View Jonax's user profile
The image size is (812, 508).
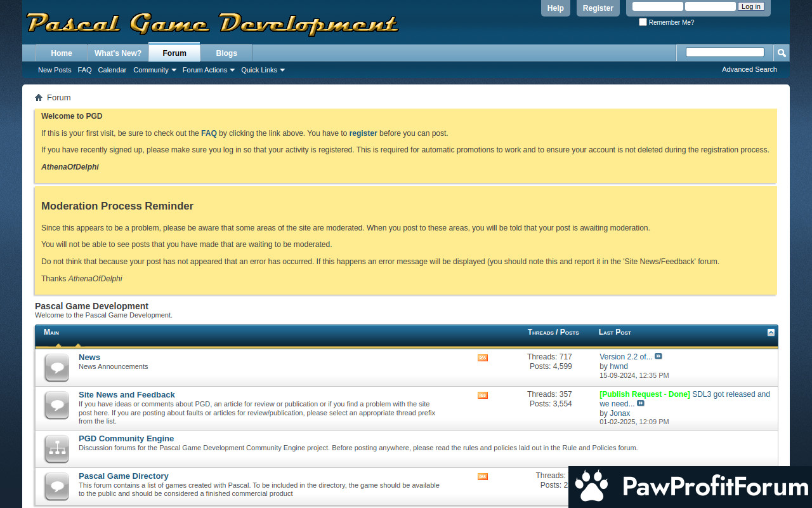(620, 413)
